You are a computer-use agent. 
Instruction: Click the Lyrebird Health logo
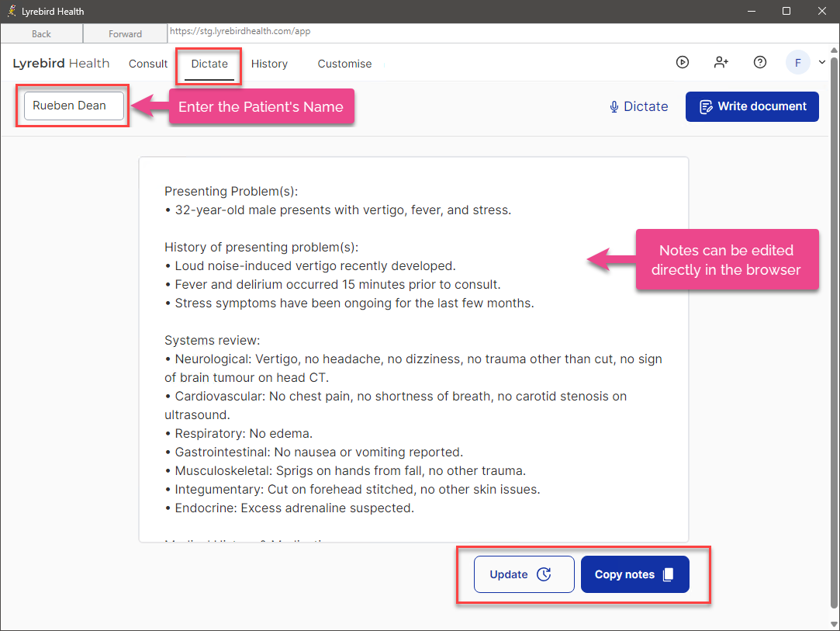61,64
